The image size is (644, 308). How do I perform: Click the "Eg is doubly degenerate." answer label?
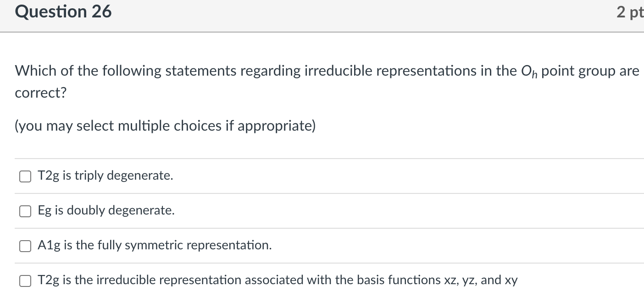(x=106, y=210)
